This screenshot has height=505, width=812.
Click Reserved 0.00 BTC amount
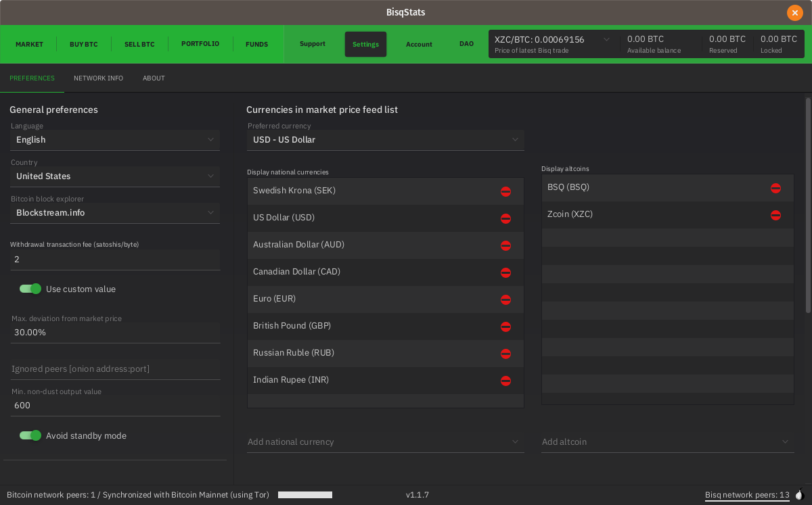[727, 39]
